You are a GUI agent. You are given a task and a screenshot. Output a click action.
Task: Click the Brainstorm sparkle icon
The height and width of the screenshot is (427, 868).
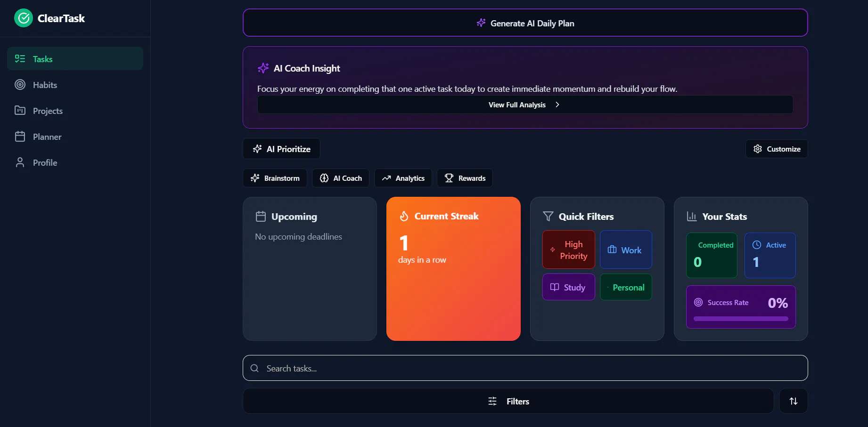click(255, 178)
